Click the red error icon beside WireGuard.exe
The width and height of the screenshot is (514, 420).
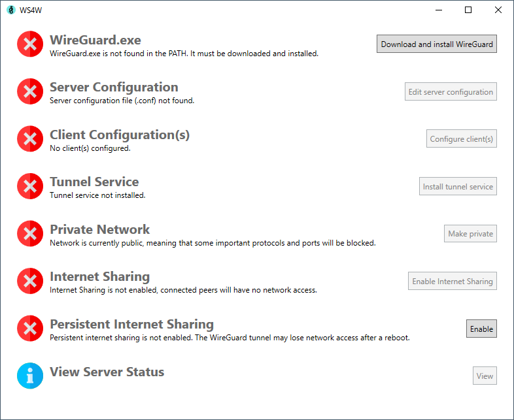[x=30, y=44]
